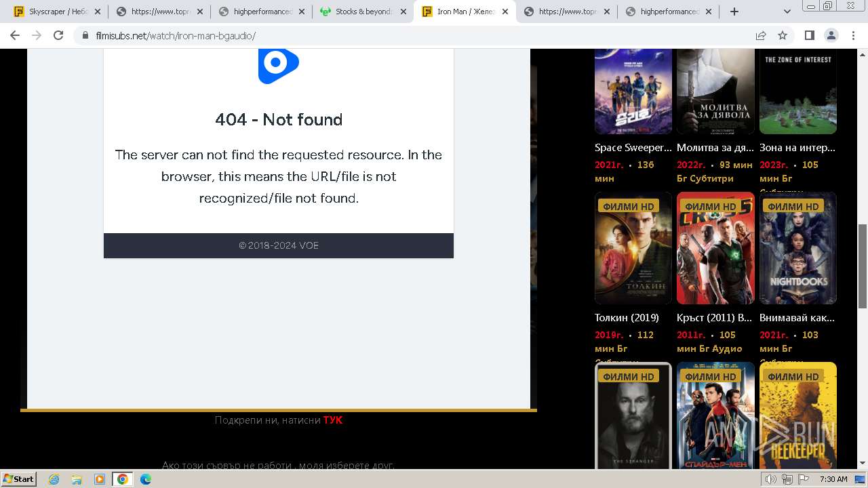Close the Stocks & beyond tab

403,12
